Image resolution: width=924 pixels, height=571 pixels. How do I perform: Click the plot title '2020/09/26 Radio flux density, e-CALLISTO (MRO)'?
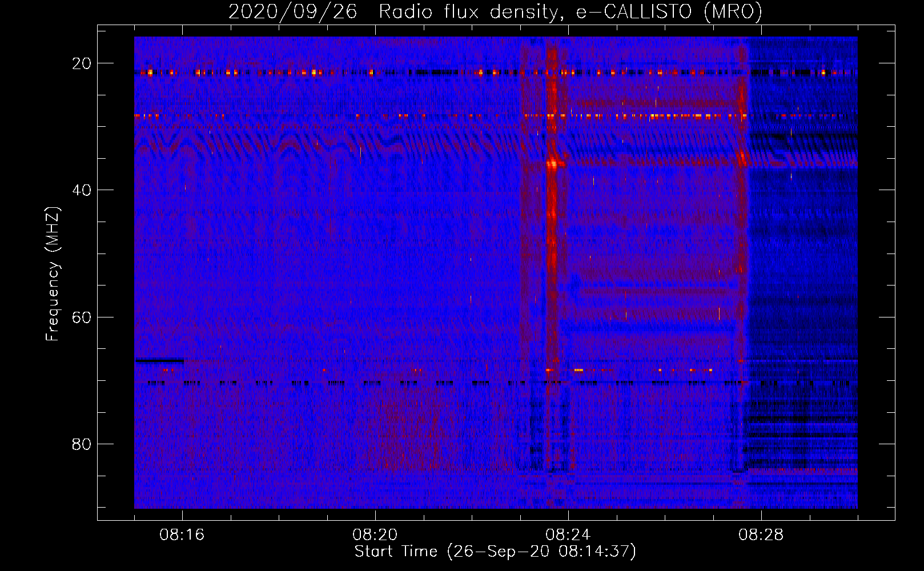pyautogui.click(x=495, y=11)
